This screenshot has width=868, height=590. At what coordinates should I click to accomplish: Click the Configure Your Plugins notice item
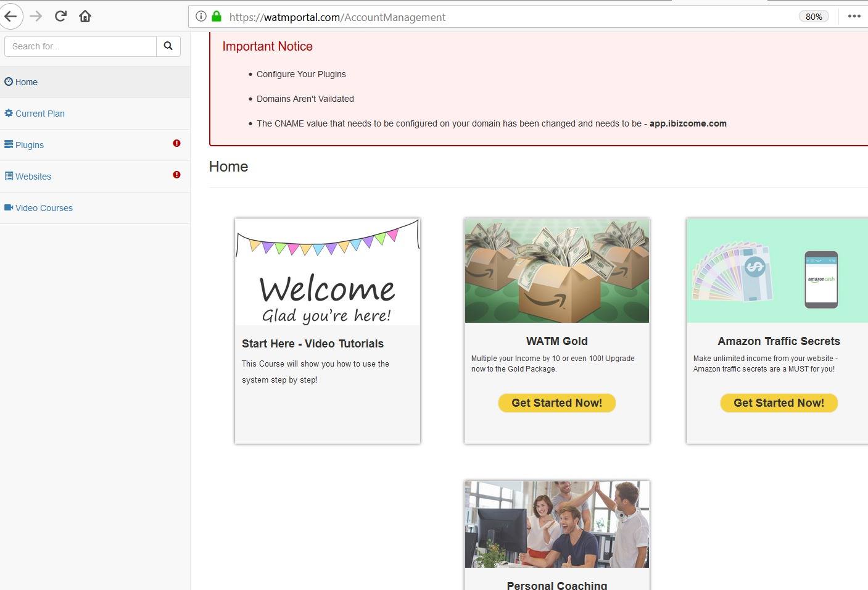301,74
